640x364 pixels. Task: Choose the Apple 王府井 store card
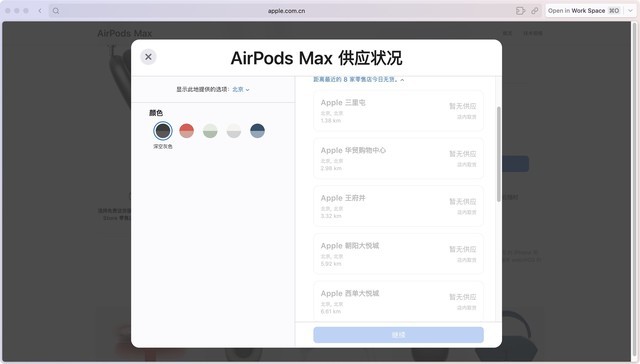coord(398,206)
